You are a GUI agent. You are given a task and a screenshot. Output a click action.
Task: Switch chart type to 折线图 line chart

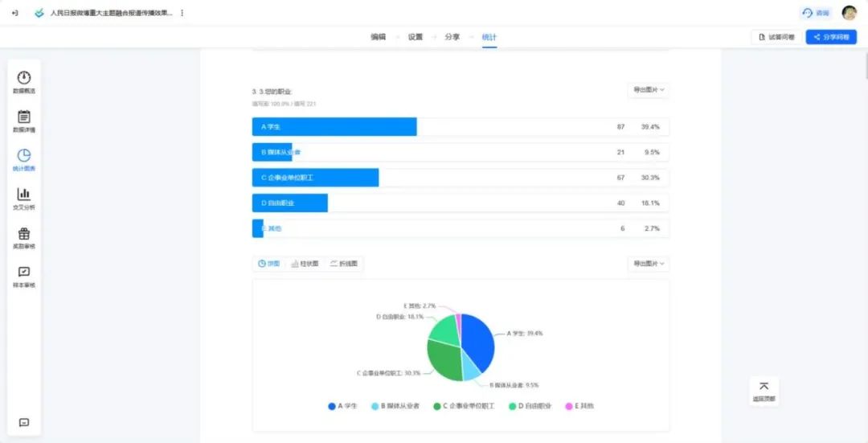(344, 264)
